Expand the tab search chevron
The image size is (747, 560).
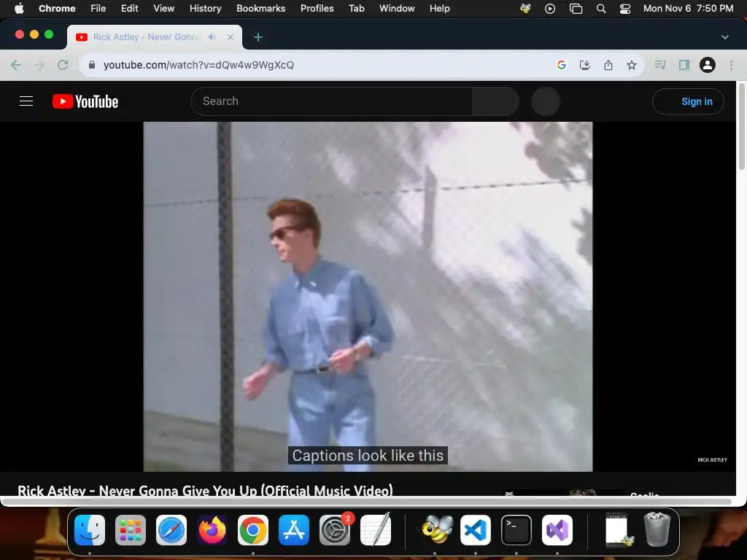pyautogui.click(x=725, y=37)
